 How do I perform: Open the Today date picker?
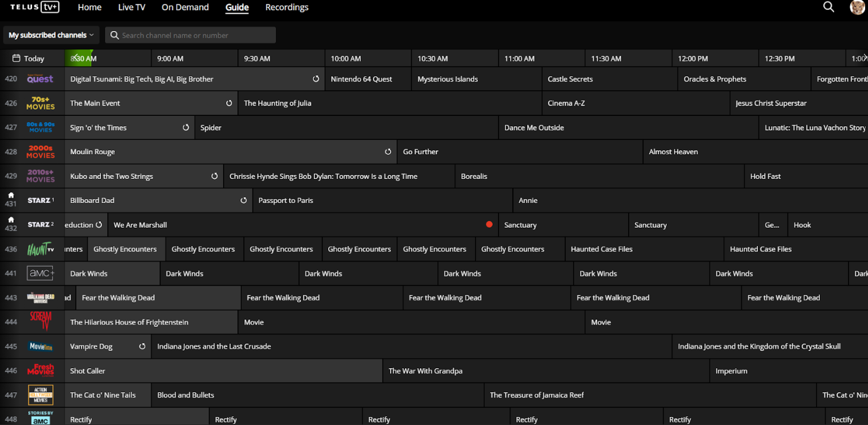[x=29, y=59]
